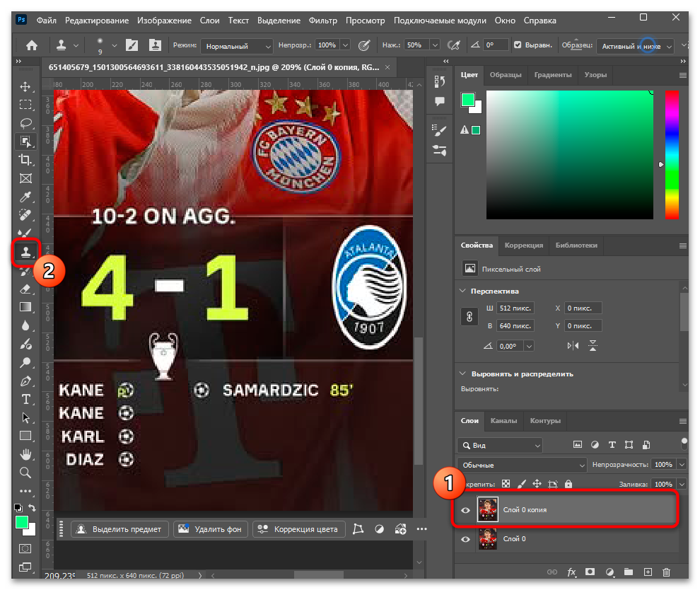The height and width of the screenshot is (590, 700).
Task: Select the Blur tool
Action: [25, 325]
